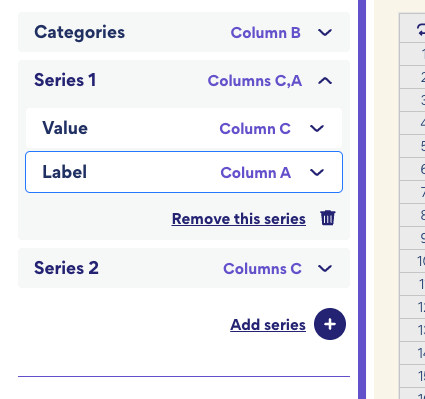Collapse the Series 1 section chevron
The height and width of the screenshot is (399, 425).
[325, 81]
